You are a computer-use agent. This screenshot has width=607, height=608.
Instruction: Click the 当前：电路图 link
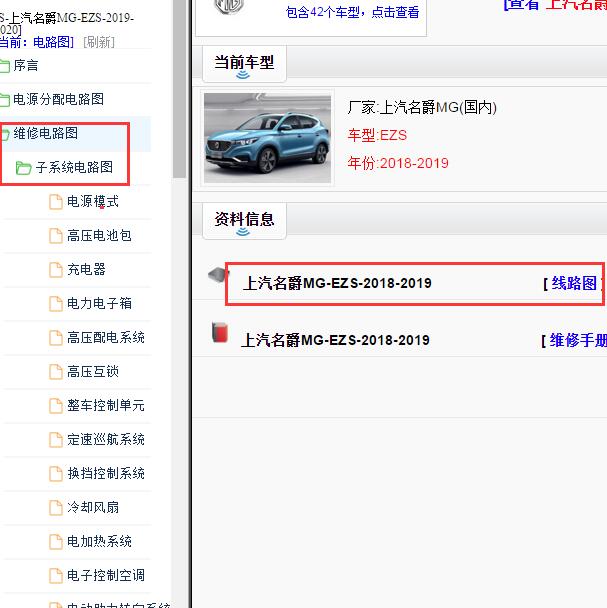point(36,42)
